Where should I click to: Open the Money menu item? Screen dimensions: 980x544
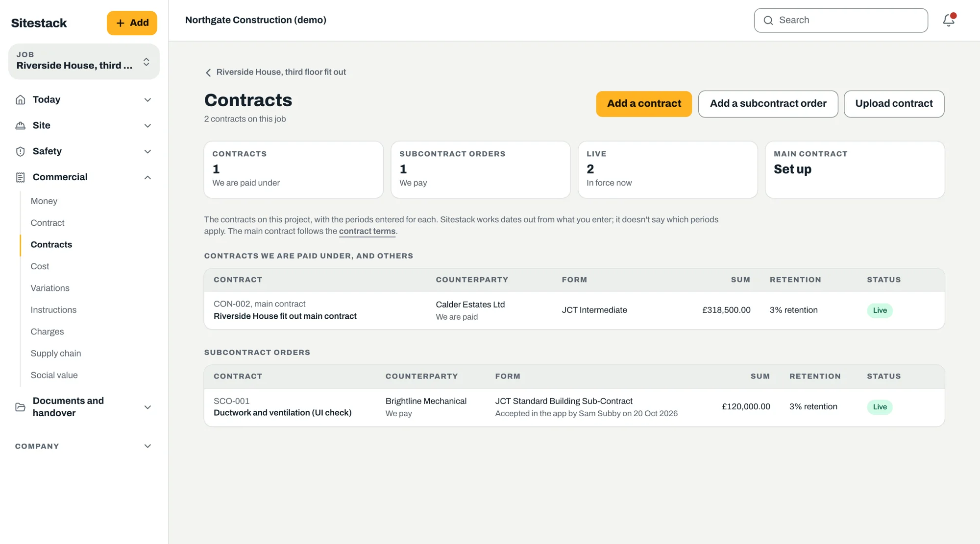44,201
